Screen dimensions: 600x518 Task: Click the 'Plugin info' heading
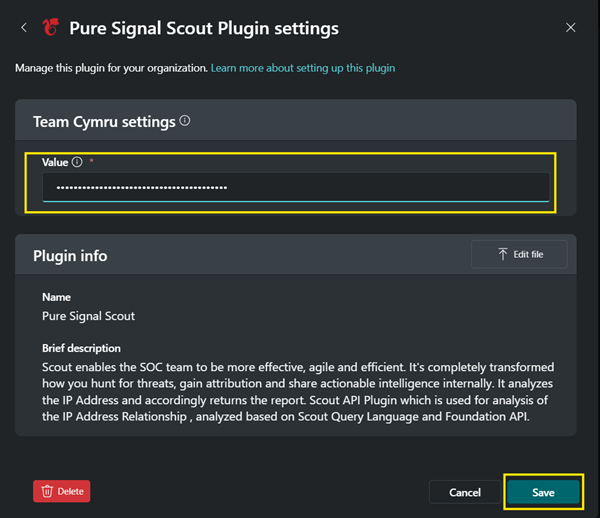tap(70, 256)
